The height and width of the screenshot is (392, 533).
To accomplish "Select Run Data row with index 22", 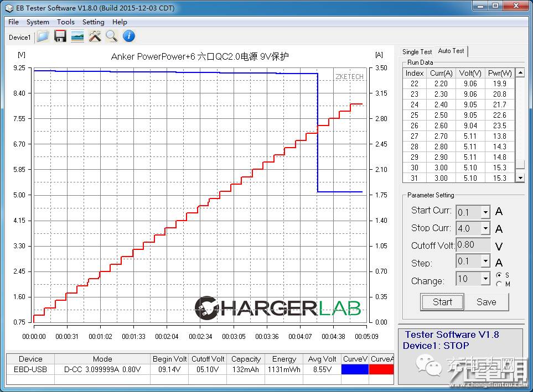I will pyautogui.click(x=458, y=83).
